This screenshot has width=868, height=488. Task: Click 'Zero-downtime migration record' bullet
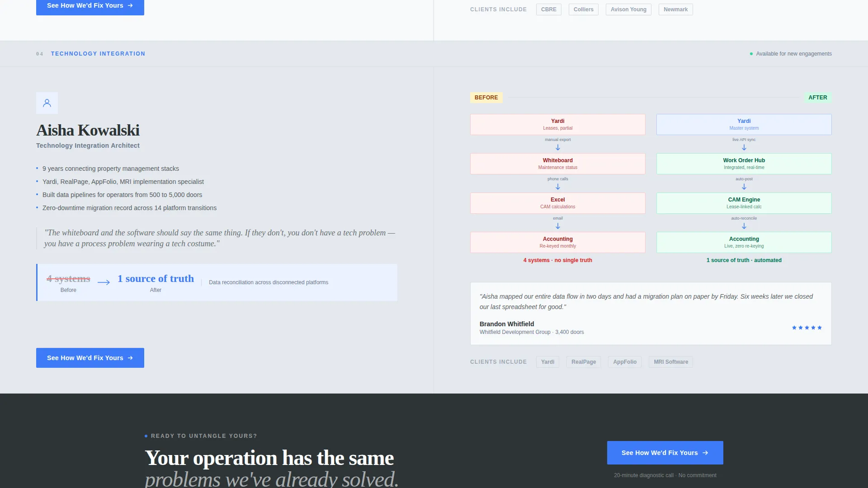pos(129,208)
